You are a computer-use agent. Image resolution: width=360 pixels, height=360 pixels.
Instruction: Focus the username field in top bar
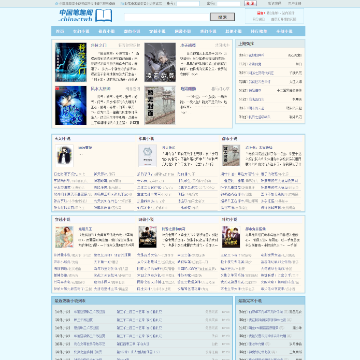tap(188, 4)
